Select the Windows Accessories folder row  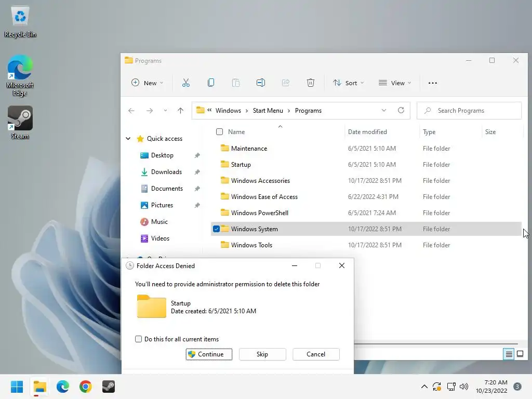[x=366, y=180]
